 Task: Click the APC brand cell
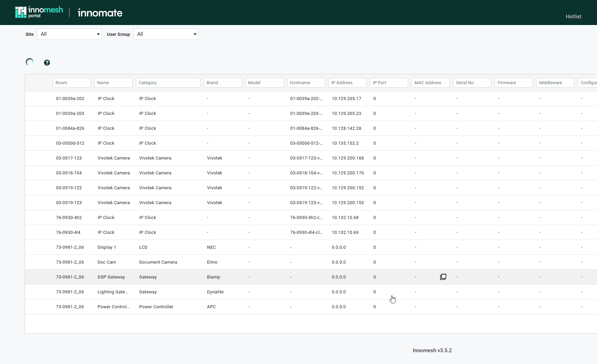click(211, 307)
